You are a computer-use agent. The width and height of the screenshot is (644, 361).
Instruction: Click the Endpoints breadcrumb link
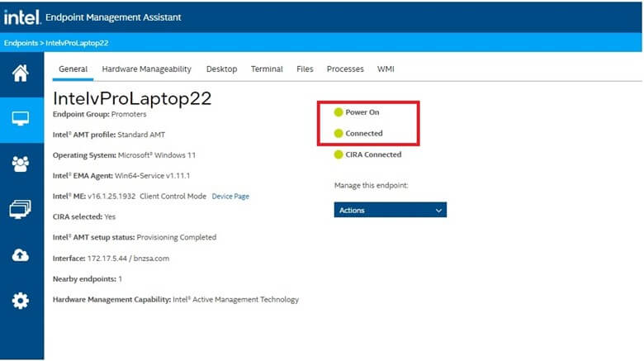(21, 43)
